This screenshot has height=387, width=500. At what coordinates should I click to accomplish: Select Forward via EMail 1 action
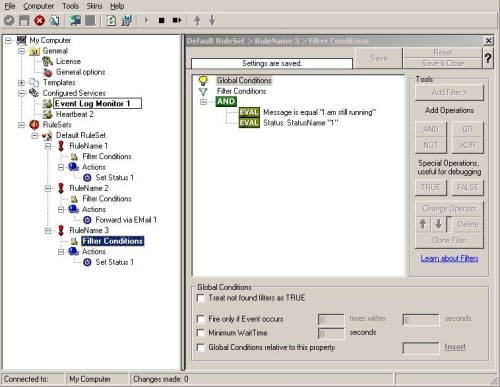(x=126, y=220)
